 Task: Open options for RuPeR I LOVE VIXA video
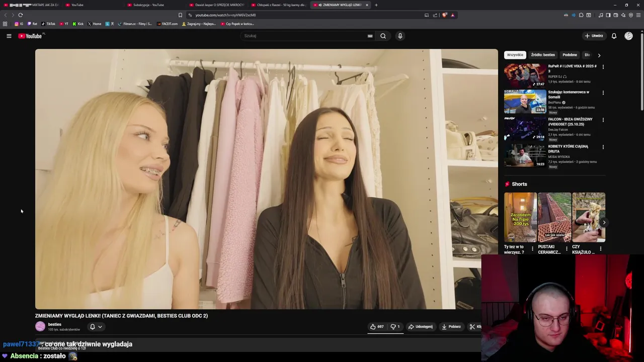pyautogui.click(x=603, y=66)
